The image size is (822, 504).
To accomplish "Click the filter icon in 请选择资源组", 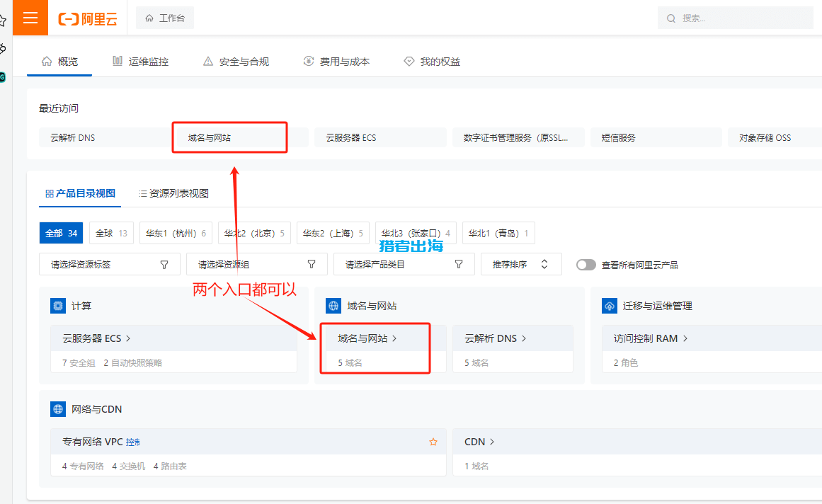I will (x=312, y=265).
